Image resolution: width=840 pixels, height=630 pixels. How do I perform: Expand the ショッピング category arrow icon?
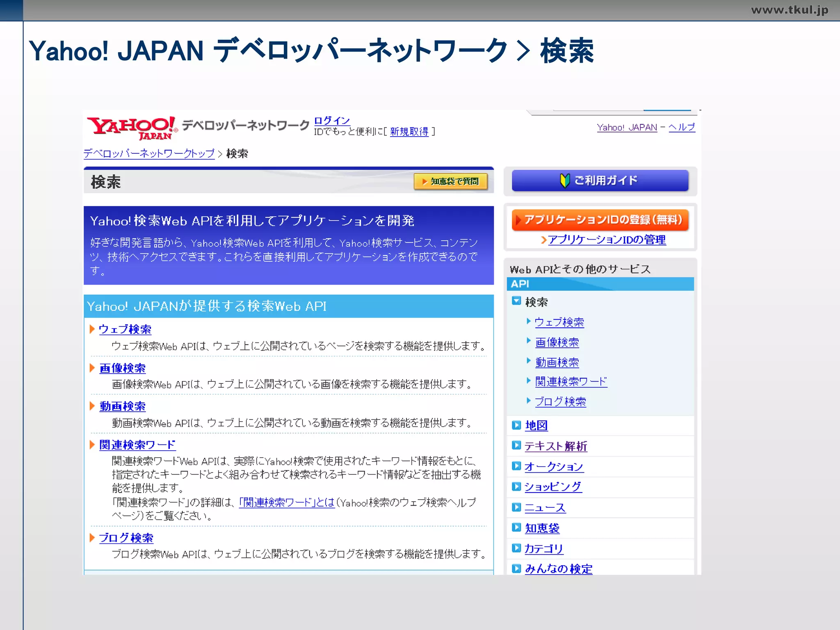[516, 486]
